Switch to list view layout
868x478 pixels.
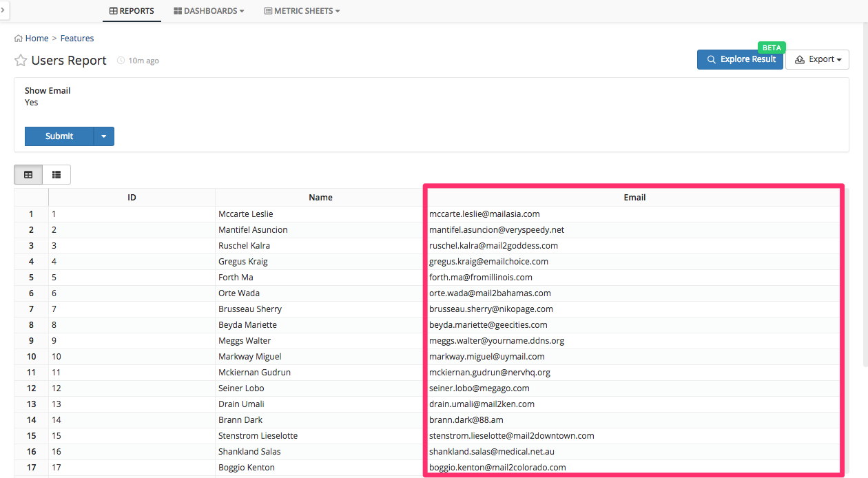click(x=56, y=175)
